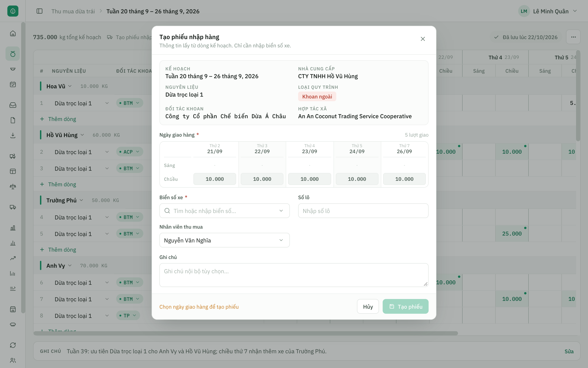Open the table layout sidebar icon
Screen dimensions: 588x368
13,171
